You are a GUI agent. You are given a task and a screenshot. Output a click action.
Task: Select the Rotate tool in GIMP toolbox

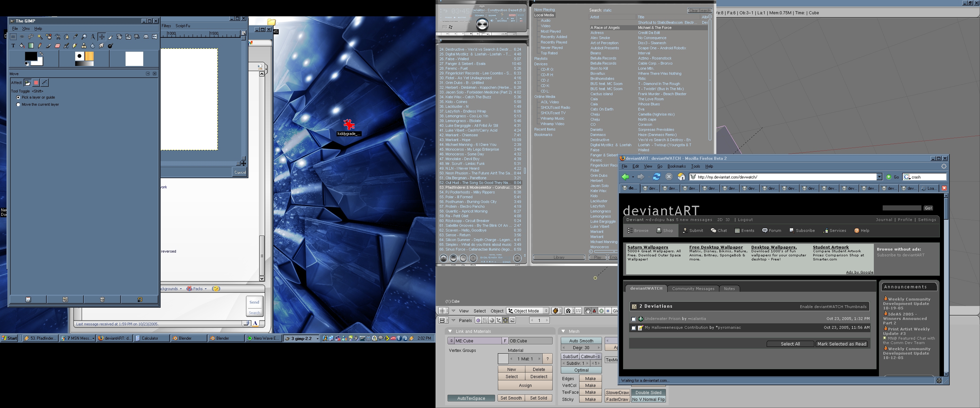(119, 37)
